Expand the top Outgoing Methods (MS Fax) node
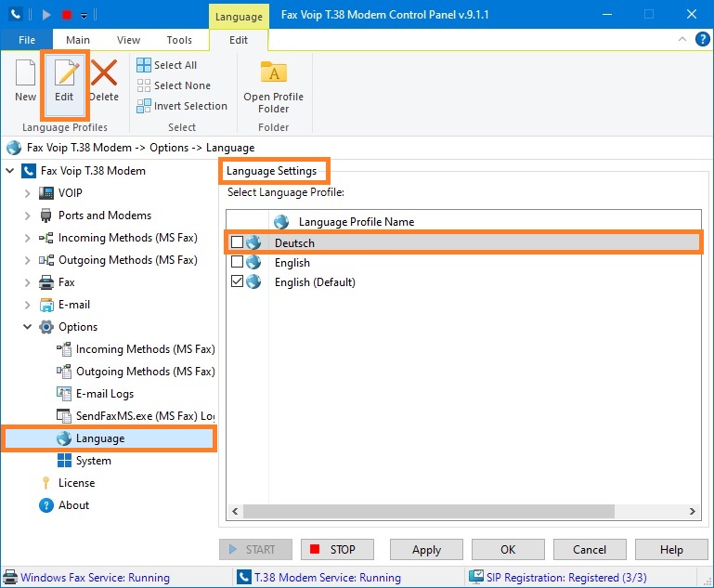 [27, 260]
